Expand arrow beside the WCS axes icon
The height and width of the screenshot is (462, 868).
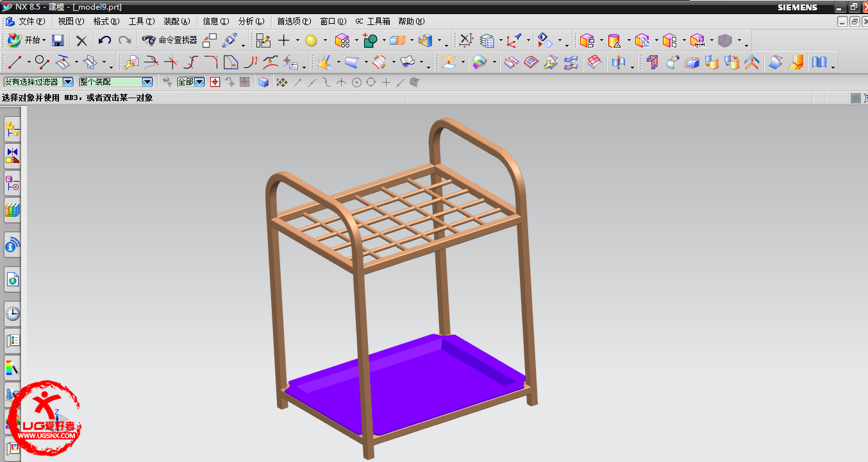[528, 40]
